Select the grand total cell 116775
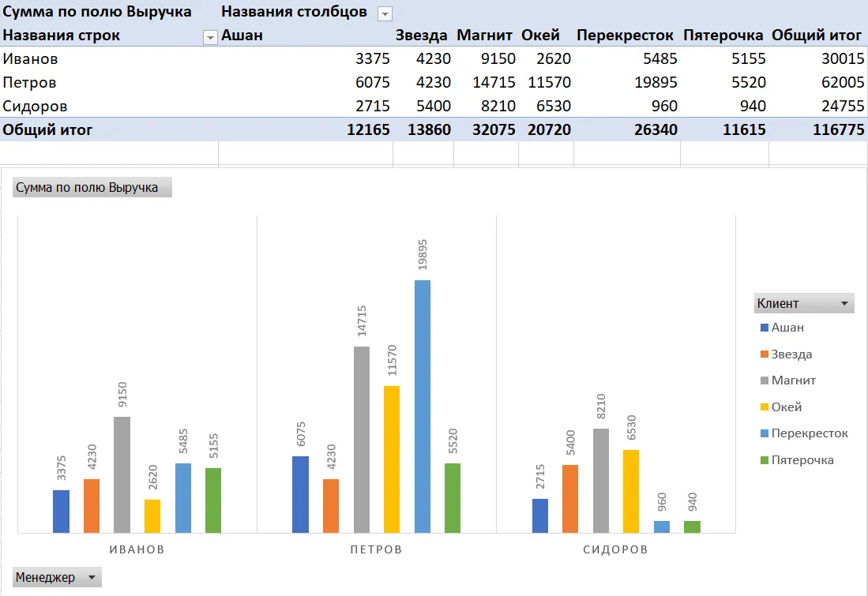Image resolution: width=868 pixels, height=596 pixels. tap(838, 130)
